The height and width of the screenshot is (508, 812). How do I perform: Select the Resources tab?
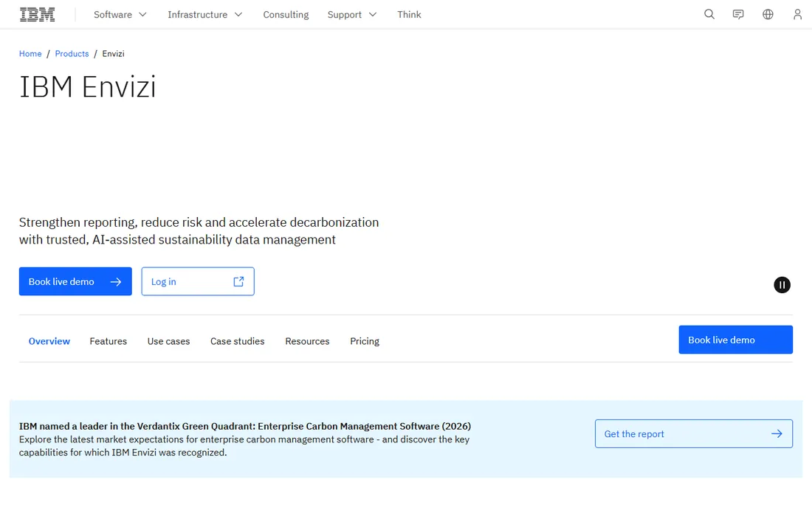tap(307, 341)
